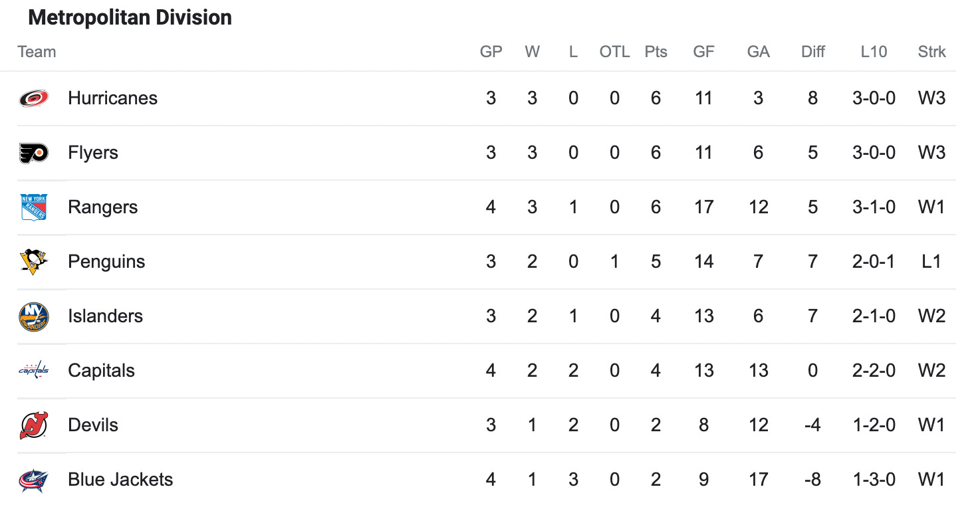Click the Flyers team logo

point(34,153)
